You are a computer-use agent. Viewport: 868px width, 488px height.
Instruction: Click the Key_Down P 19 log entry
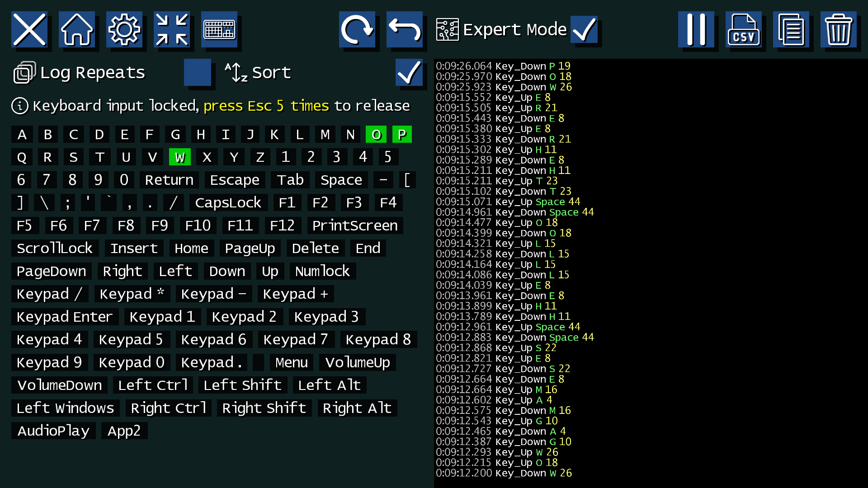[x=503, y=66]
